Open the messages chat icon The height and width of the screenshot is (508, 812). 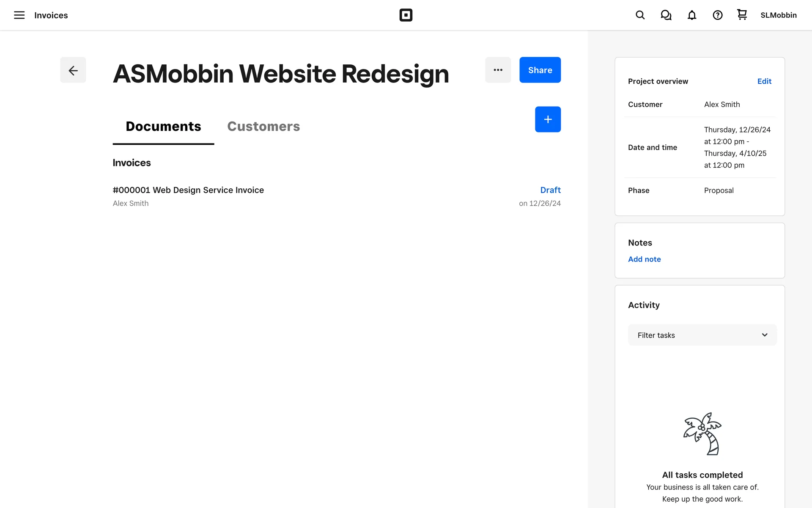pos(666,15)
